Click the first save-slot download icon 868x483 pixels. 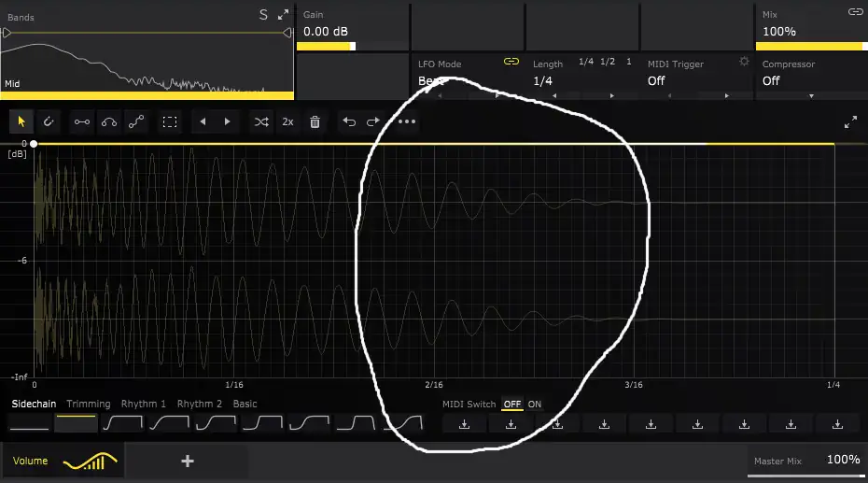[465, 424]
